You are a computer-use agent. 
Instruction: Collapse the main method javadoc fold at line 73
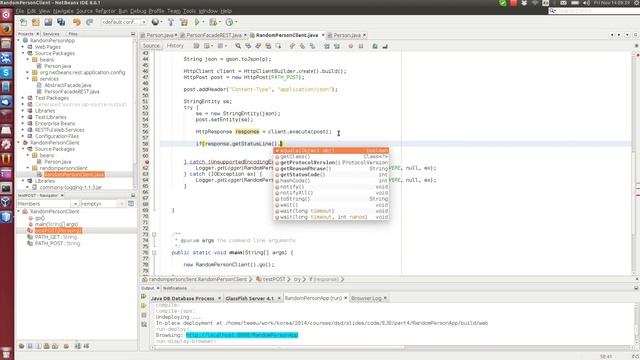(154, 234)
